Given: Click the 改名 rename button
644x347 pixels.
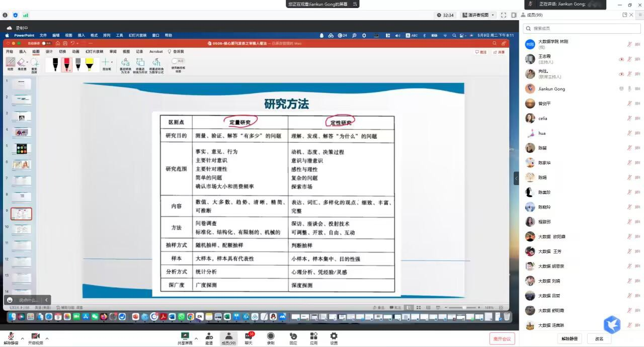Looking at the screenshot, I should point(599,338).
